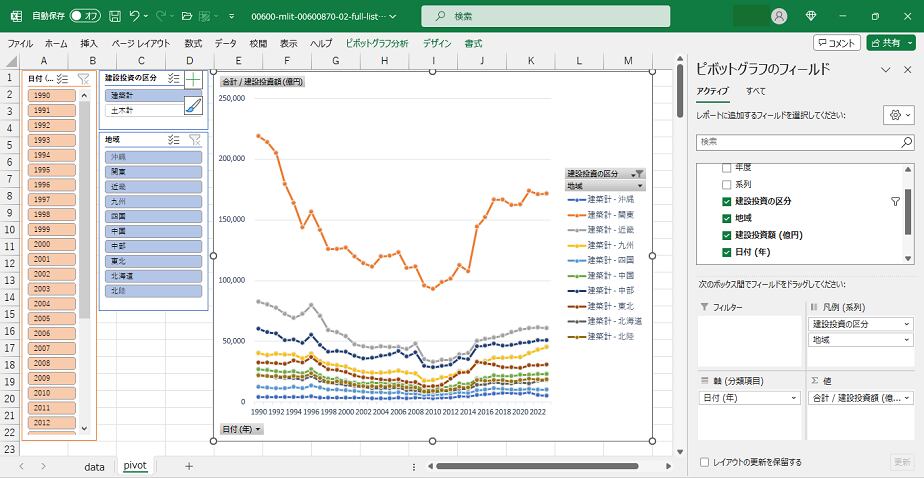
Task: Expand the 合計 / 建設投資額 values field dropdown
Action: pyautogui.click(x=906, y=397)
